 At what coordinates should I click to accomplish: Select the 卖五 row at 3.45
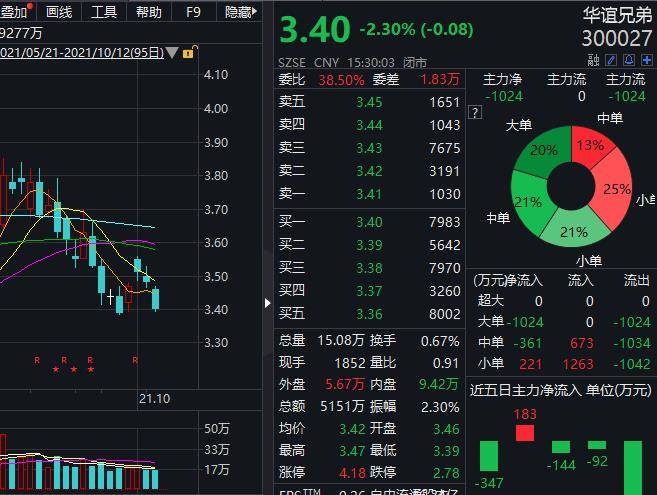pos(369,102)
